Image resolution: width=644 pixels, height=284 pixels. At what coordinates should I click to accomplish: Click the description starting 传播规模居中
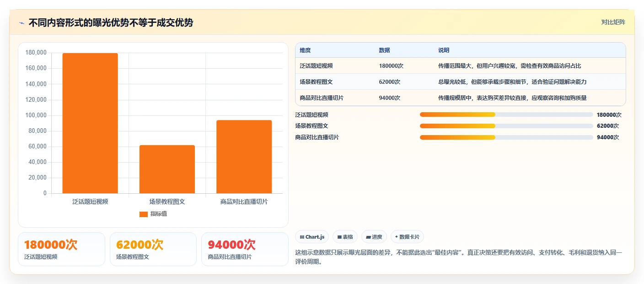(x=512, y=98)
